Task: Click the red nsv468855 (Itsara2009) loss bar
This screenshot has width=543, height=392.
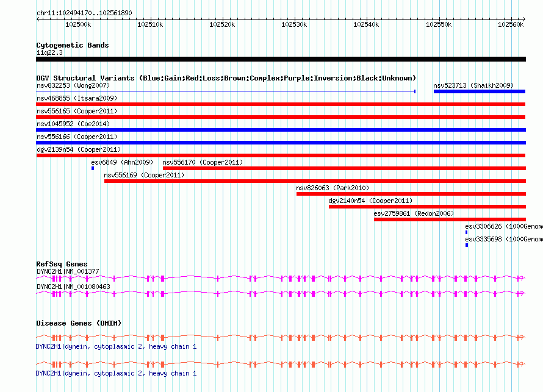Action: 281,104
